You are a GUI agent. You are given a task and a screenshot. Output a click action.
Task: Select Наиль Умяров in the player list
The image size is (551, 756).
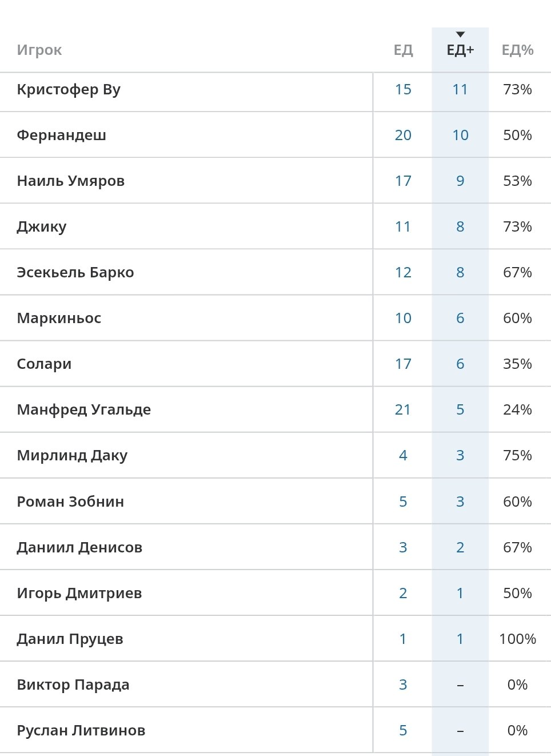(71, 181)
